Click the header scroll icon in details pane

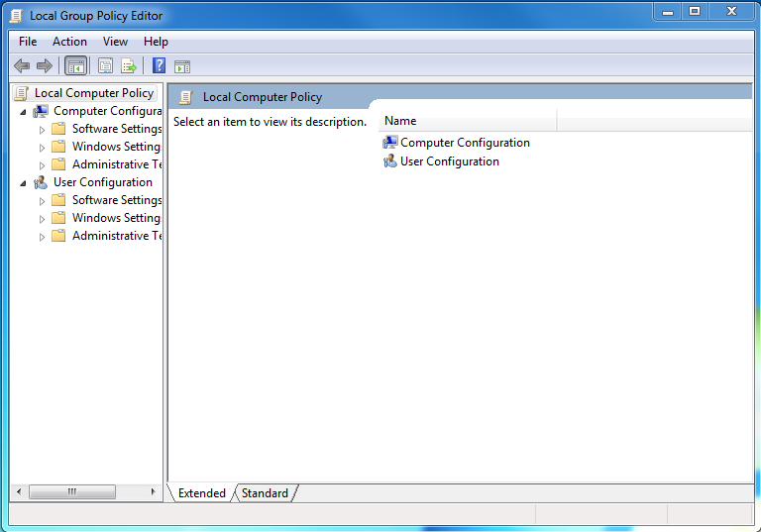tap(186, 97)
